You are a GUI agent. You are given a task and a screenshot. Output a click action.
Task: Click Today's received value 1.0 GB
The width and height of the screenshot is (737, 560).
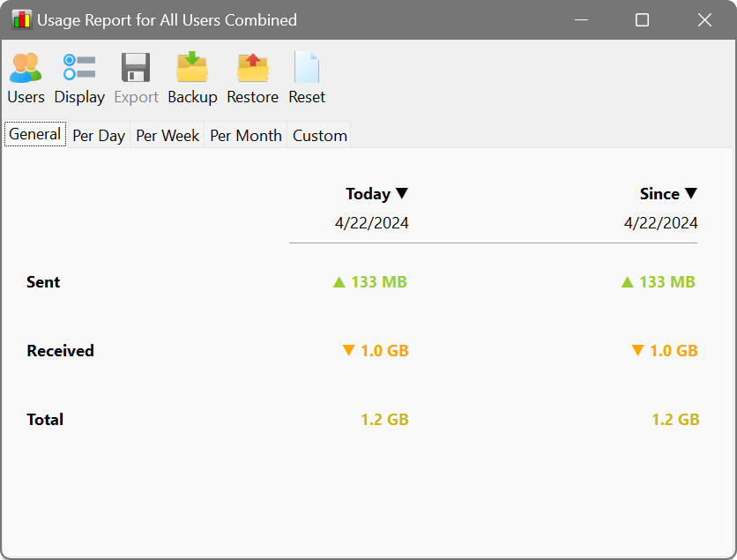click(376, 351)
